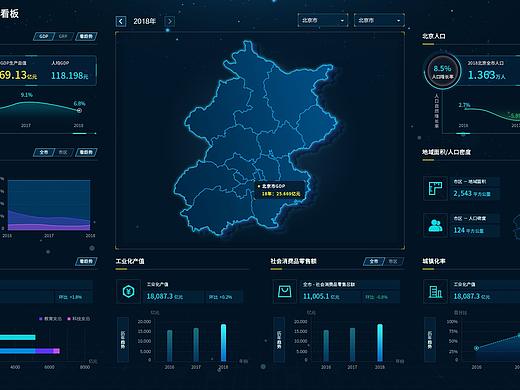
Task: Click 18,087.3 value in 工业化产值 panel
Action: click(165, 296)
